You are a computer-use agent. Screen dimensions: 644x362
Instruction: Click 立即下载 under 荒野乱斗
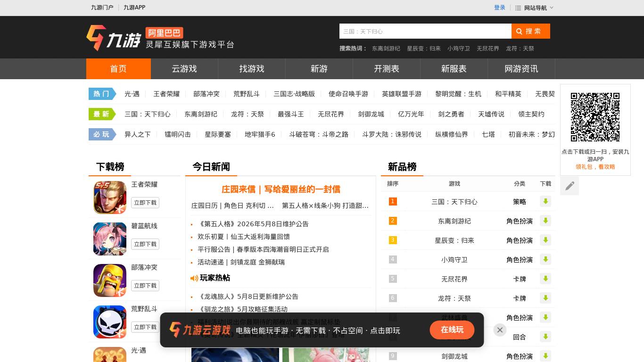(145, 327)
